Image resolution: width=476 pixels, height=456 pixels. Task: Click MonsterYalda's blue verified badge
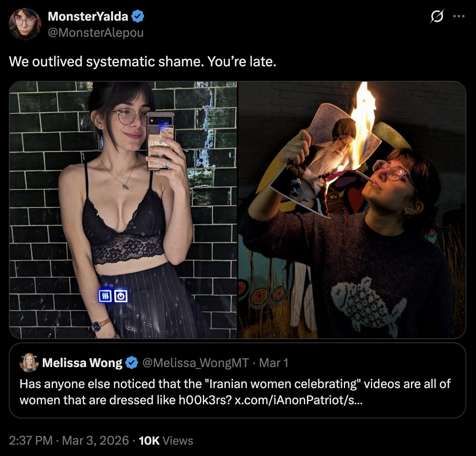point(138,16)
